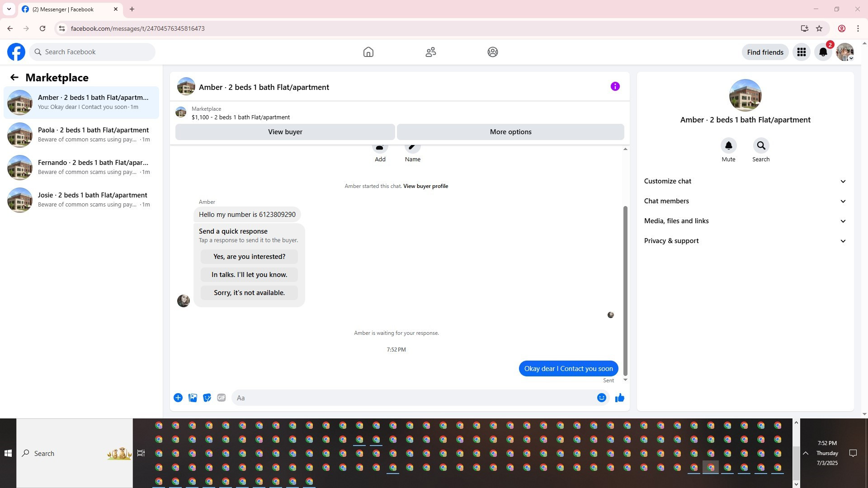Screen dimensions: 868x488
Task: Click the View buyer button
Action: (x=285, y=132)
